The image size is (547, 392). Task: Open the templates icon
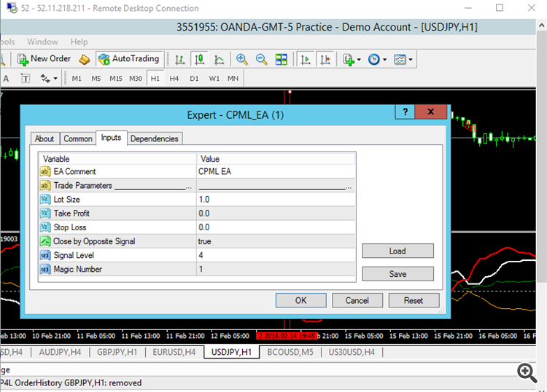point(400,60)
